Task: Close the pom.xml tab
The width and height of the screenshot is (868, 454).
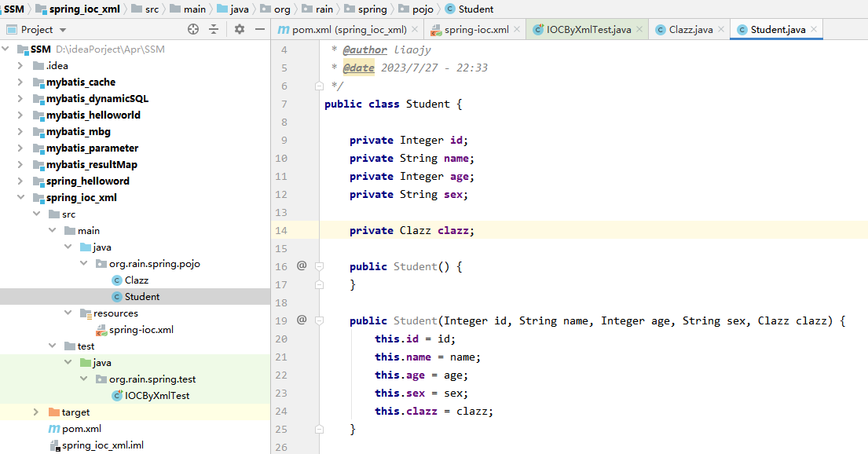Action: coord(416,29)
